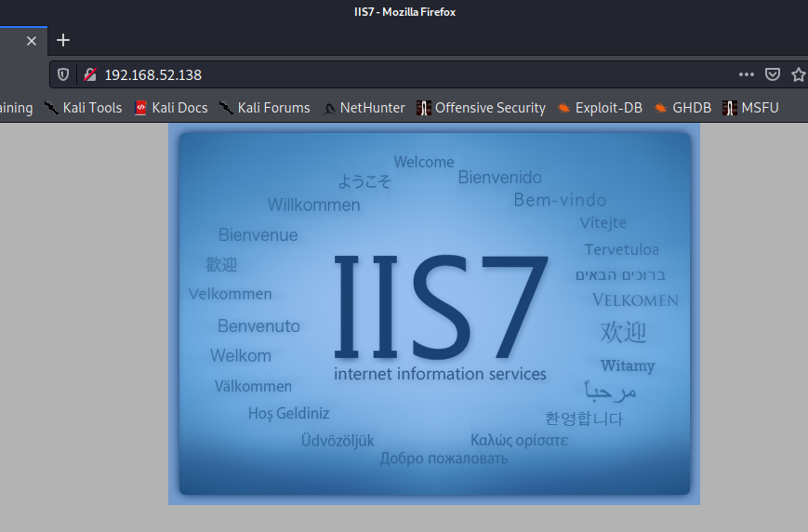
Task: Click the "Tervetuloa" text
Action: (x=621, y=249)
